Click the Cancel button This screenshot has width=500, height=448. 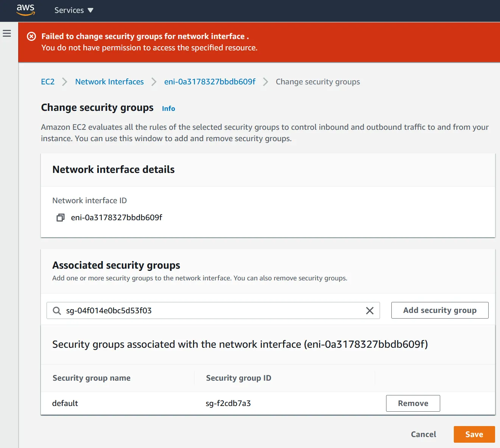pyautogui.click(x=423, y=434)
